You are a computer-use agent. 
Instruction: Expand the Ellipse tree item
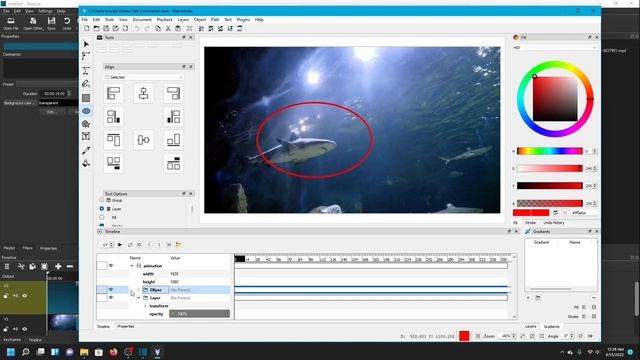point(138,290)
